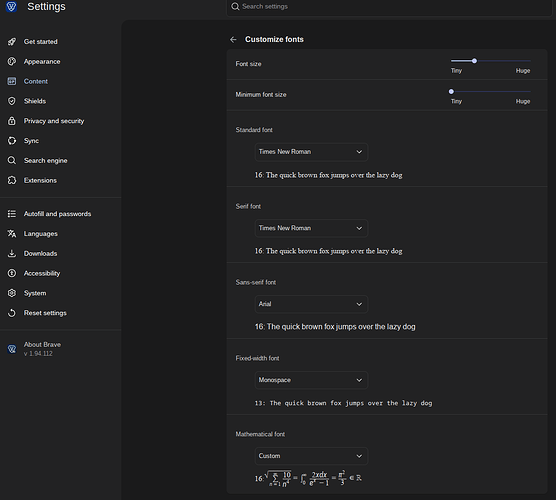Open the Standard font dropdown
This screenshot has height=500, width=556.
pos(311,152)
